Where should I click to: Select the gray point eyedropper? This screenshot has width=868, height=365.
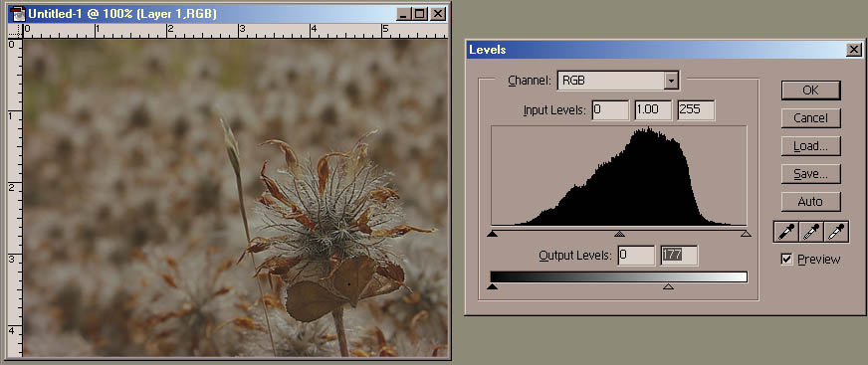[x=811, y=233]
